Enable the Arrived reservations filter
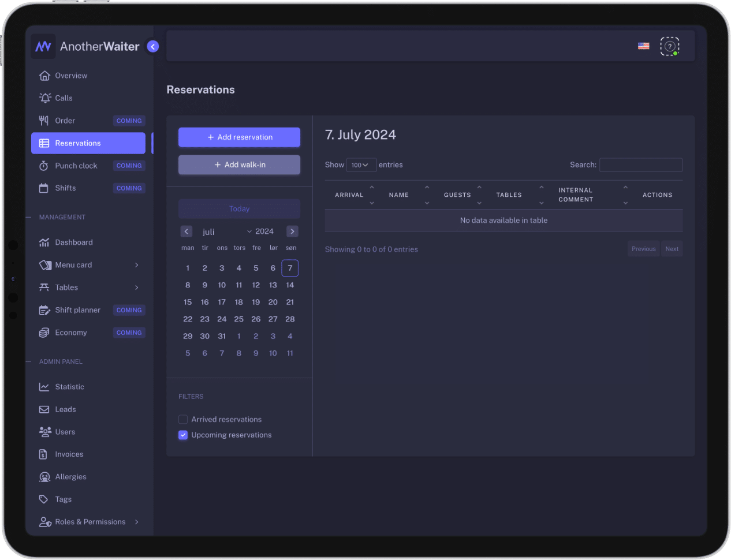 coord(183,420)
